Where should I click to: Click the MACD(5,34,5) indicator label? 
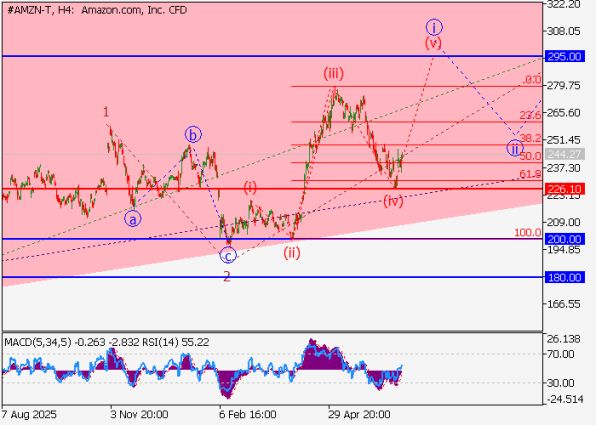37,342
